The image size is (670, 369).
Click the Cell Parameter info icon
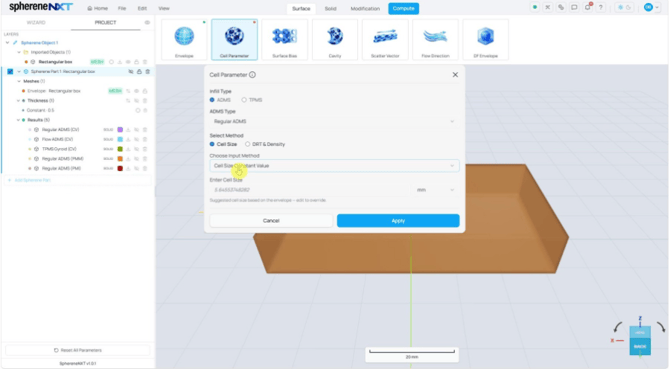click(x=253, y=75)
